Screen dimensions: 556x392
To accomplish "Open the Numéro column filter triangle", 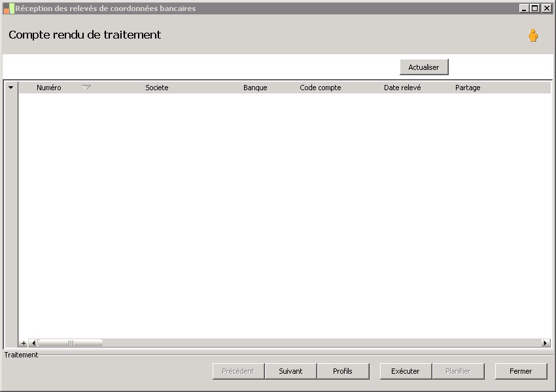I will tap(86, 87).
